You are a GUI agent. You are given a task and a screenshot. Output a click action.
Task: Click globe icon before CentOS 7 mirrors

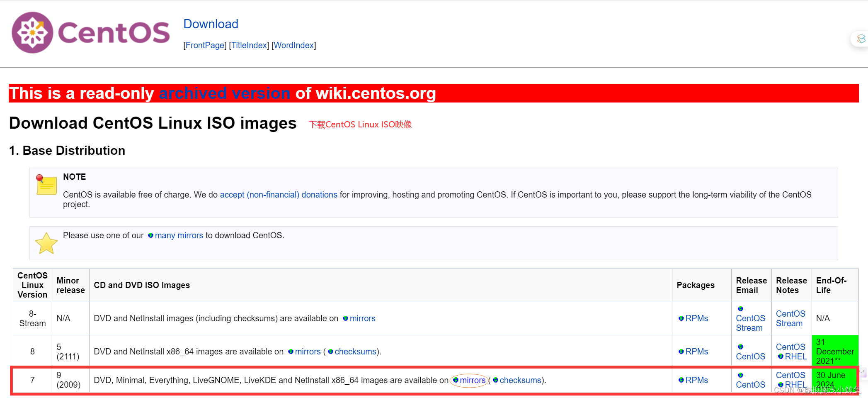coord(456,380)
